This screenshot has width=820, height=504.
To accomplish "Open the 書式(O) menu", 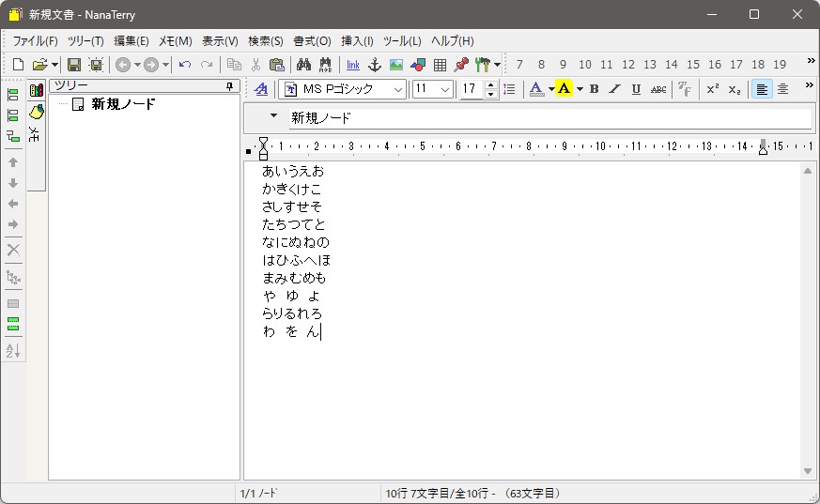I will 312,41.
